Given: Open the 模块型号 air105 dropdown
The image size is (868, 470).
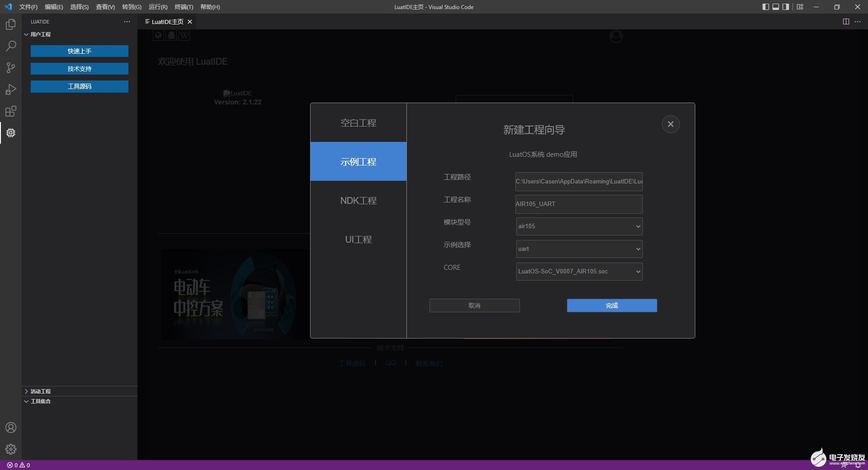Looking at the screenshot, I should (x=579, y=226).
